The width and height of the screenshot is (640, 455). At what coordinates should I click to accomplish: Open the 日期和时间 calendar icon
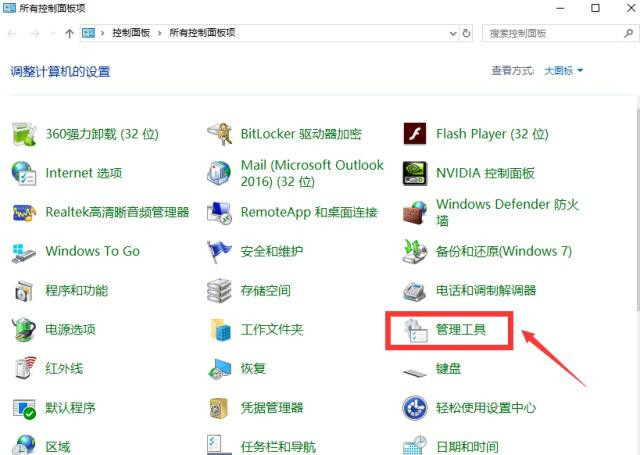coord(415,445)
